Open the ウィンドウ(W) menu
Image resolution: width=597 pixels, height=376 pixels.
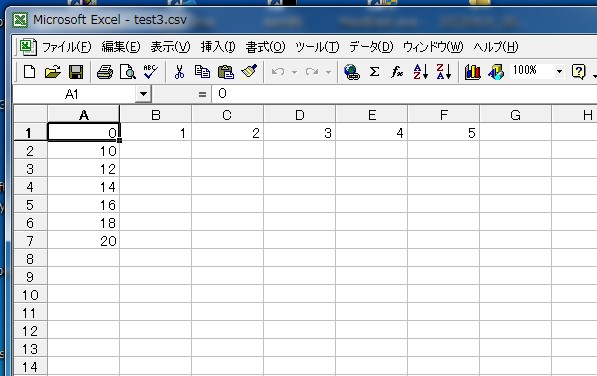pyautogui.click(x=433, y=47)
